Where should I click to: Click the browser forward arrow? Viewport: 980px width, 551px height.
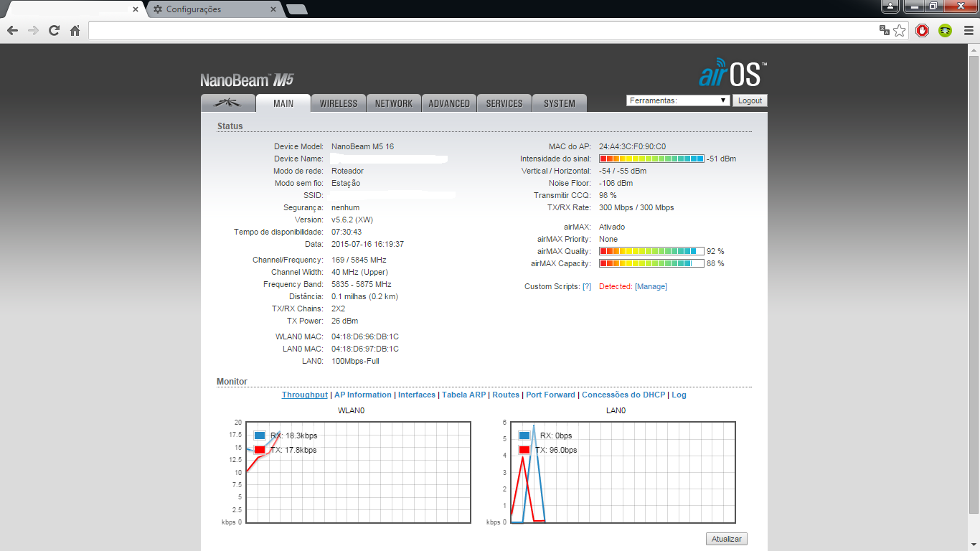(33, 30)
